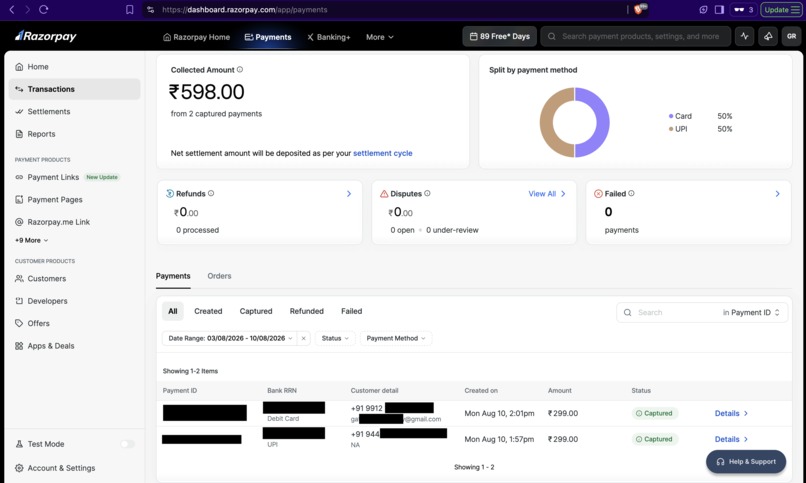The height and width of the screenshot is (483, 806).
Task: Open Developers in the sidebar
Action: click(74, 301)
